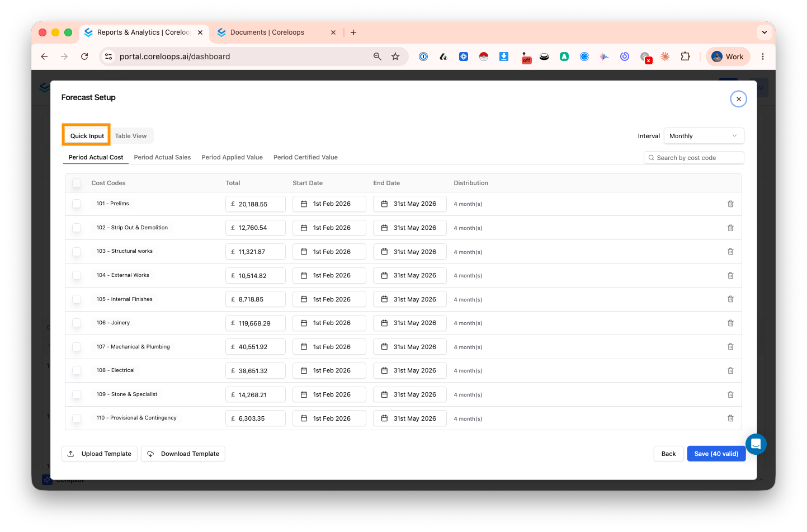Viewport: 807px width, 532px height.
Task: Go back to the previous browser page
Action: [x=44, y=57]
